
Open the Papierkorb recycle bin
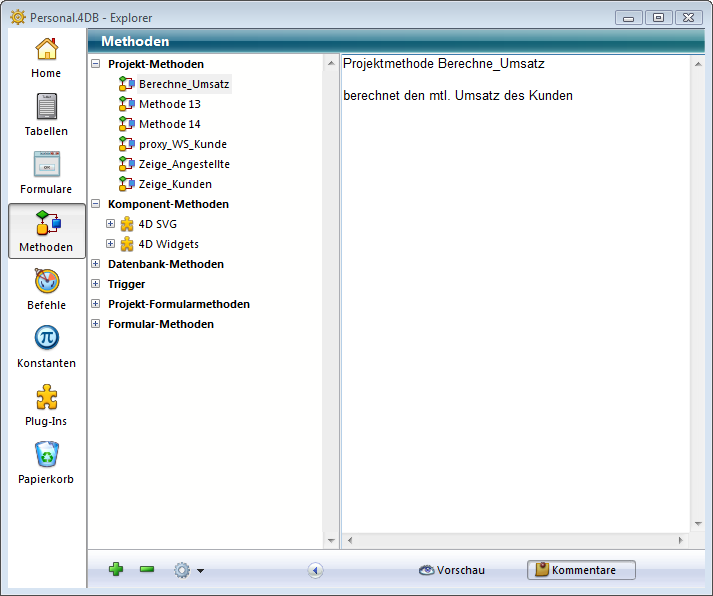point(46,463)
